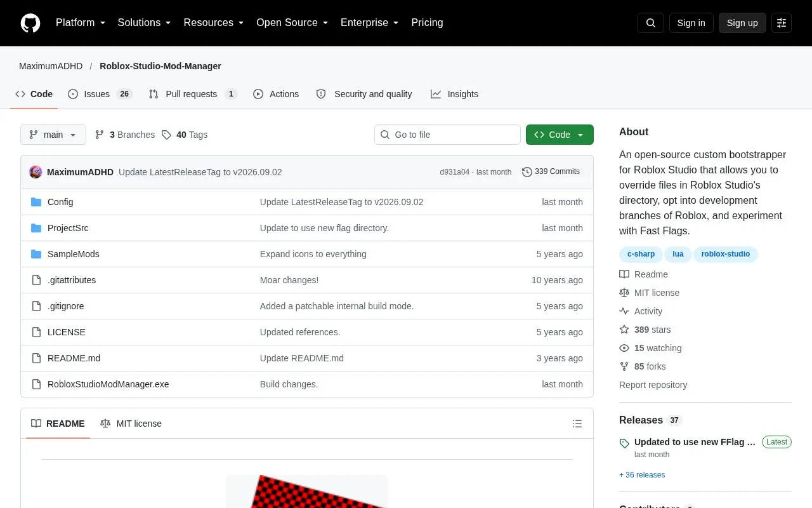Open the Actions tab
Viewport: 812px width, 508px height.
coord(276,94)
